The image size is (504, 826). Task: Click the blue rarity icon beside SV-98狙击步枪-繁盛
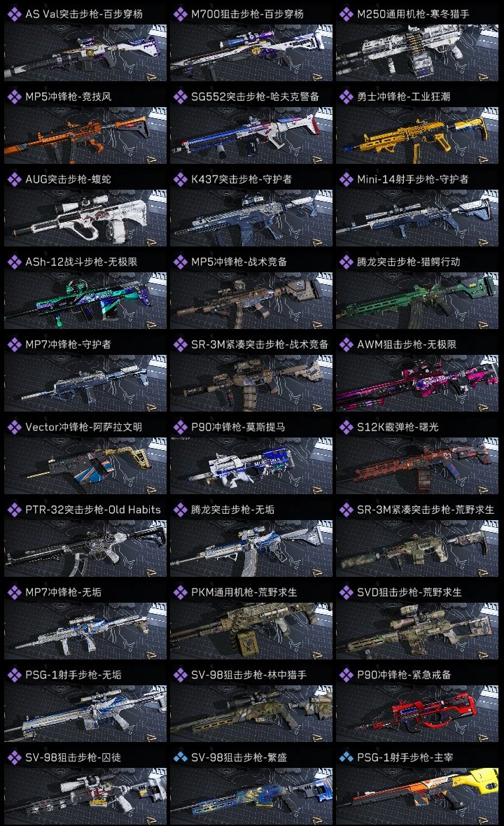pyautogui.click(x=180, y=757)
